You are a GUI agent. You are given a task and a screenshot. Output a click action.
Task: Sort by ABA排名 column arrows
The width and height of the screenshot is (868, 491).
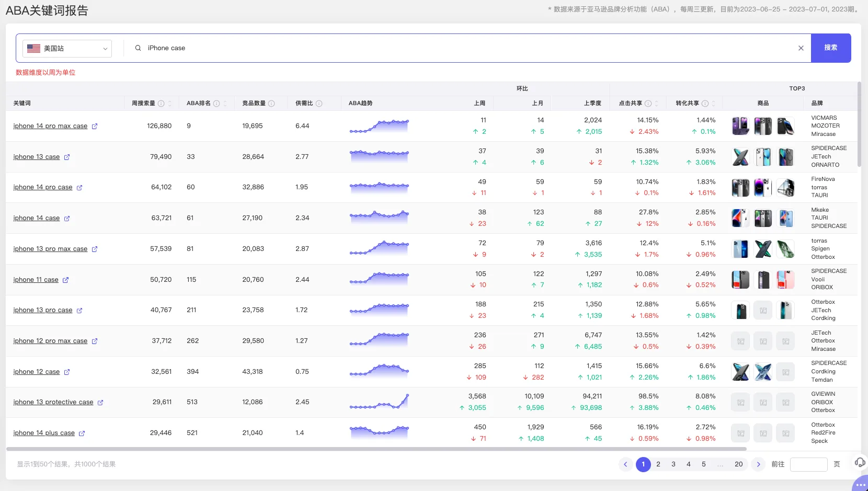coord(225,104)
